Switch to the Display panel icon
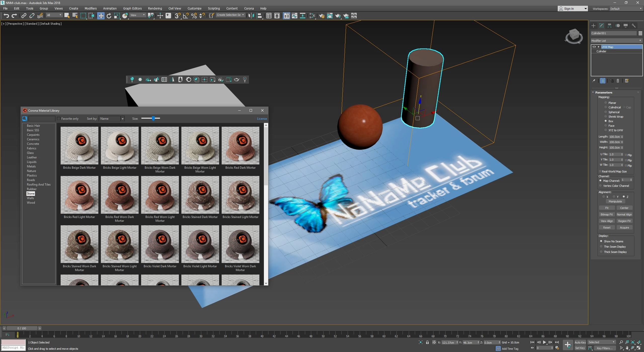 point(626,26)
